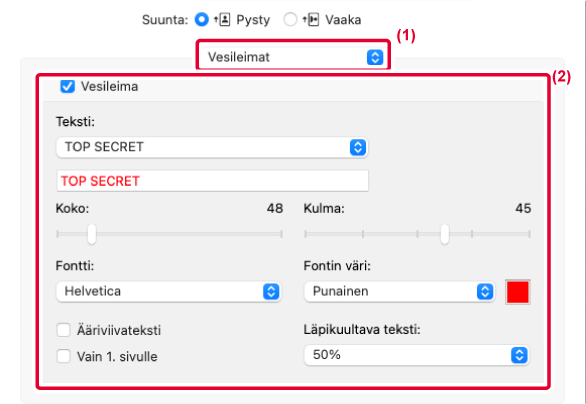
Task: Open the Vesileimat panel dropdown
Action: click(x=293, y=58)
